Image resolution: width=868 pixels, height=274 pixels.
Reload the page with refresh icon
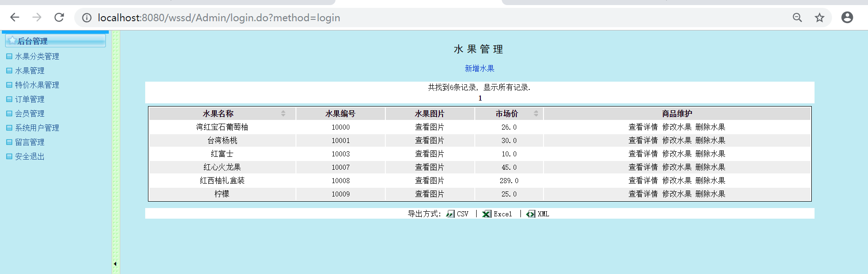[59, 18]
